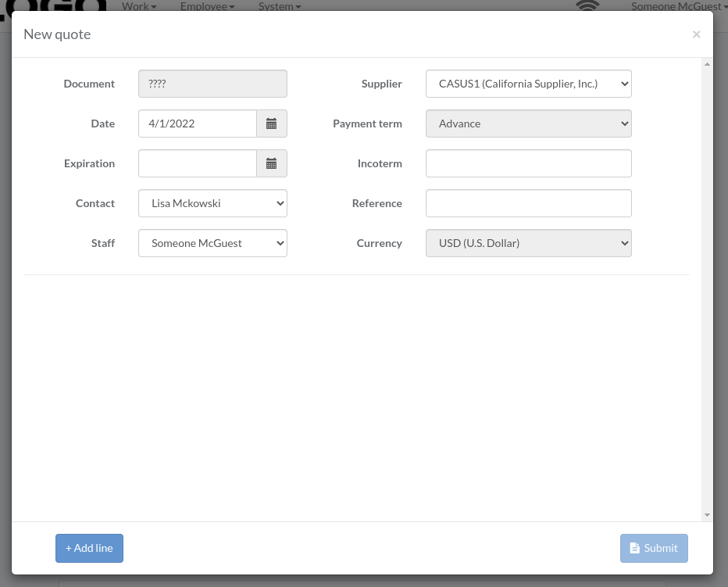Focus the Reference input field

[x=528, y=203]
